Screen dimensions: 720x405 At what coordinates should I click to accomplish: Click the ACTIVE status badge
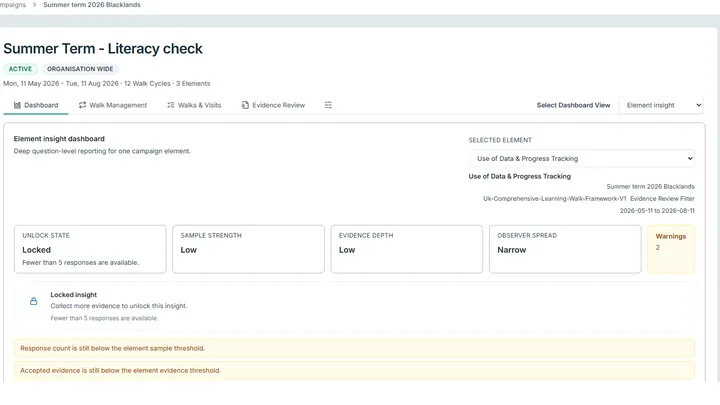tap(20, 69)
